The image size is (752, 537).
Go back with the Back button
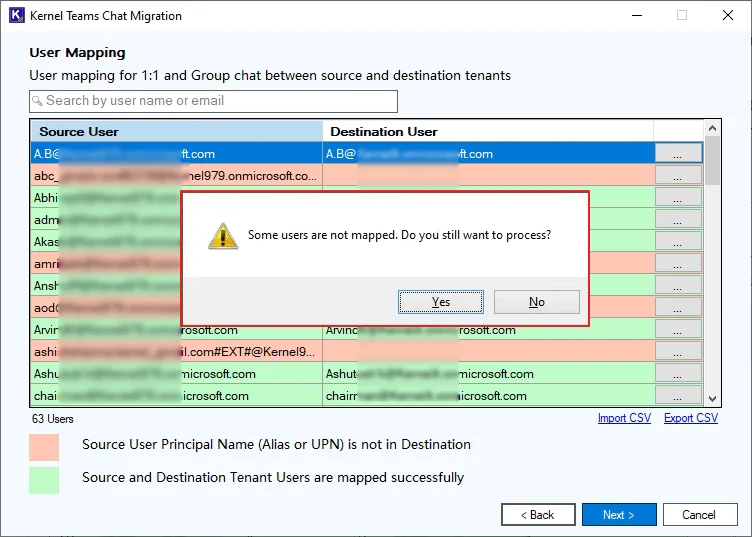(538, 514)
